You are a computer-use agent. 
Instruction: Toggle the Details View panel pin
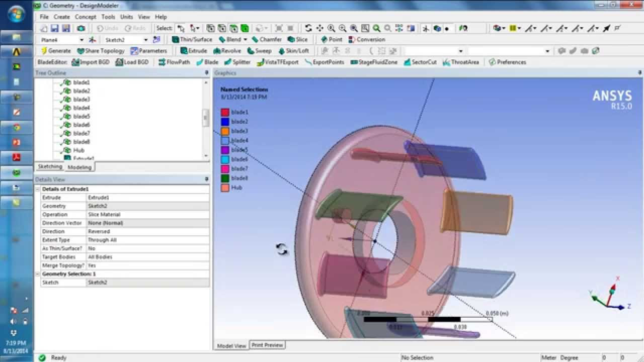coord(206,179)
